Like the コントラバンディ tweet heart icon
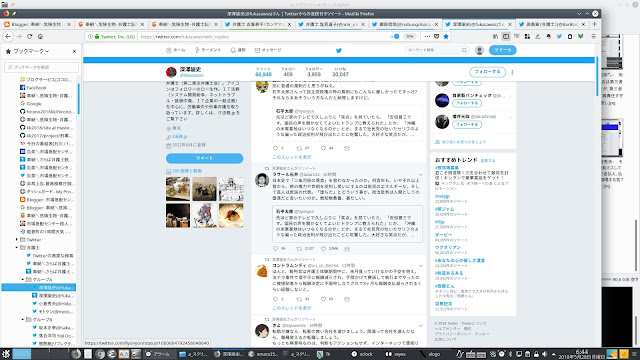The image size is (640, 360). (323, 299)
